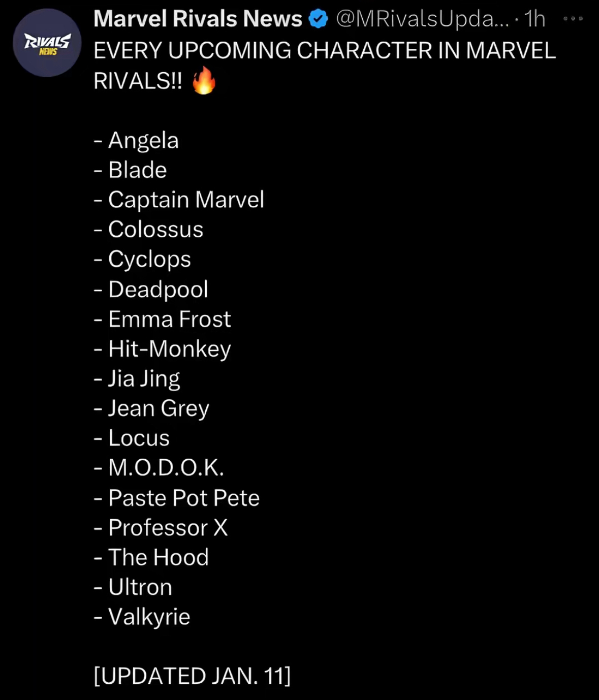This screenshot has width=599, height=700.
Task: Open the @MRivalsUpda... handle link
Action: click(422, 19)
